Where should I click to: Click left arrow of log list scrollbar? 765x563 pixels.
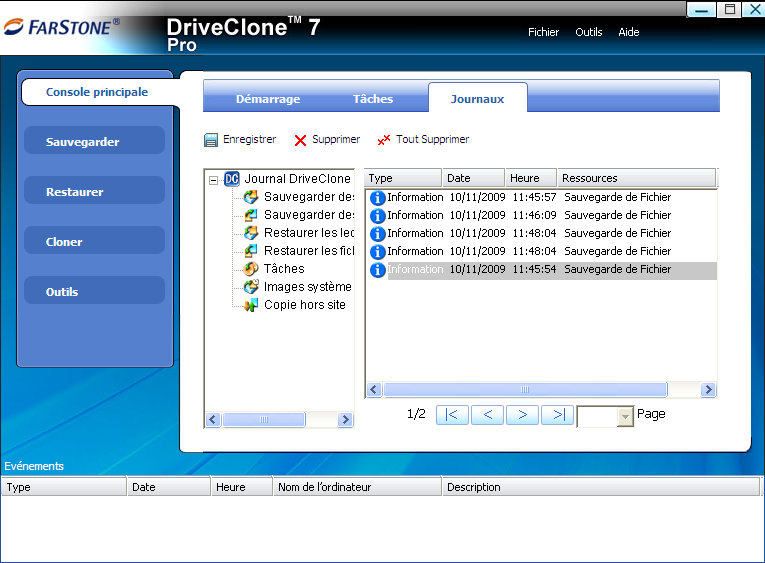pyautogui.click(x=374, y=389)
